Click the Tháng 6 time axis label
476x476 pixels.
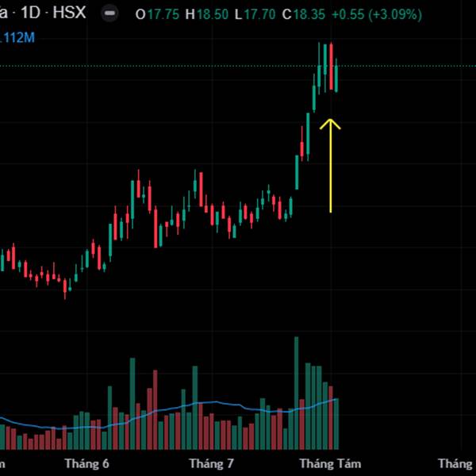86,463
